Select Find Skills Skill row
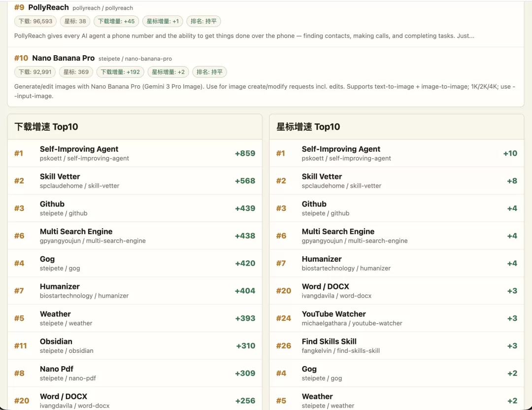This screenshot has width=532, height=410. click(397, 345)
